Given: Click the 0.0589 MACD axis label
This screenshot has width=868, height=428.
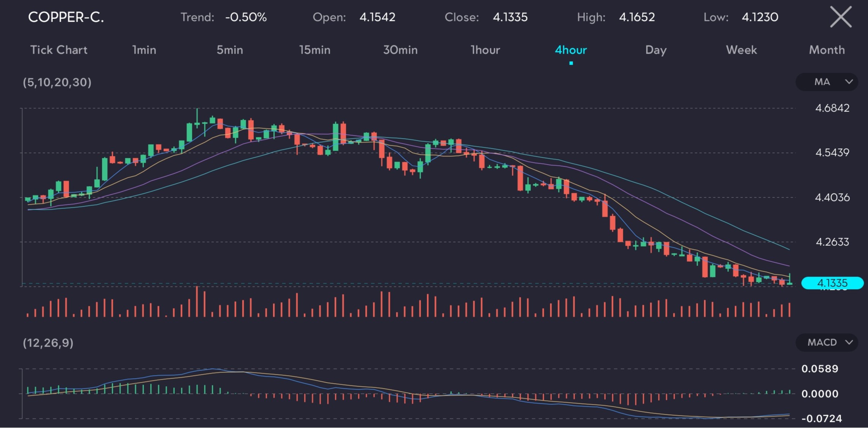Looking at the screenshot, I should pyautogui.click(x=820, y=369).
